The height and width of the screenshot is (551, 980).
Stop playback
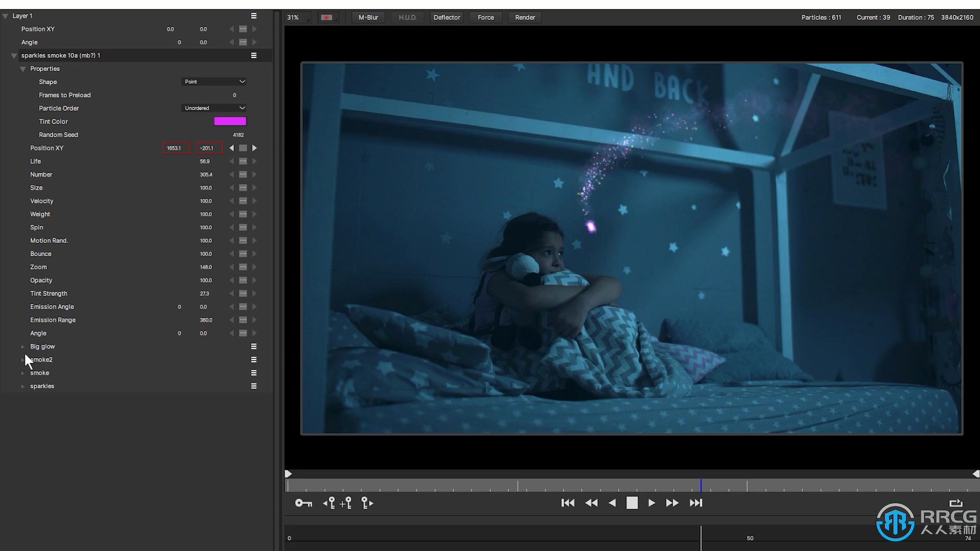632,503
